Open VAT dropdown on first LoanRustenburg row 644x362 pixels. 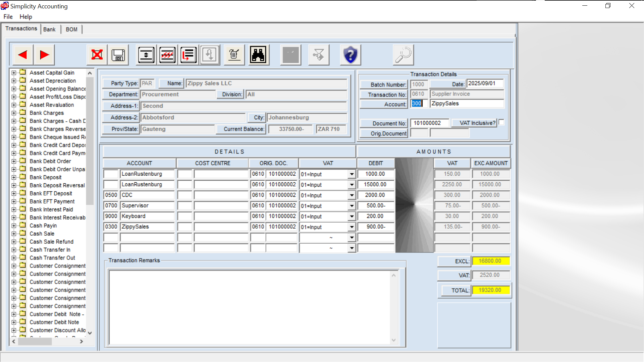(x=351, y=174)
